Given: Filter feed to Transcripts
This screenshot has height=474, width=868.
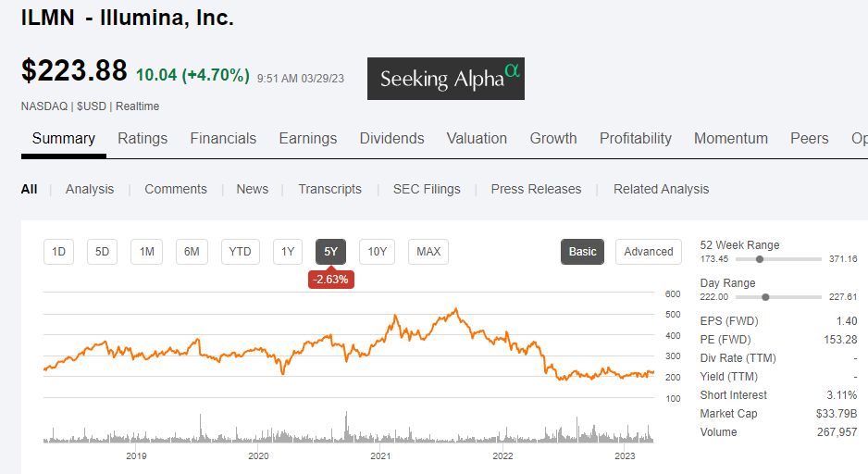Looking at the screenshot, I should [x=329, y=189].
